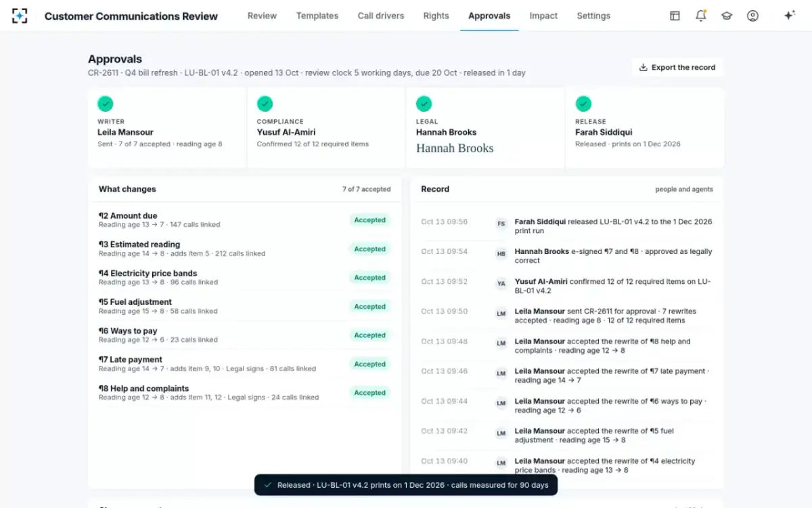Open the Settings tab
This screenshot has height=508, width=812.
point(593,16)
